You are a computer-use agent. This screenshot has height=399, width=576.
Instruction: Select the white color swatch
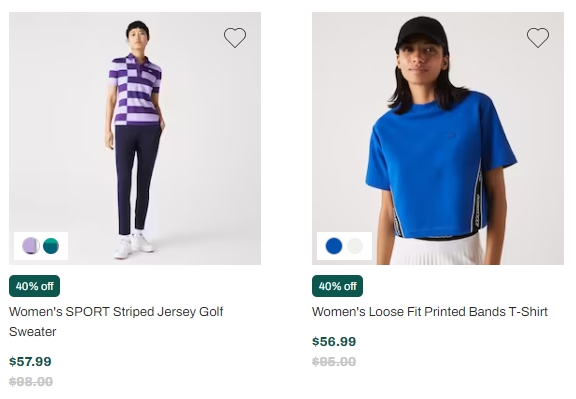pyautogui.click(x=355, y=246)
